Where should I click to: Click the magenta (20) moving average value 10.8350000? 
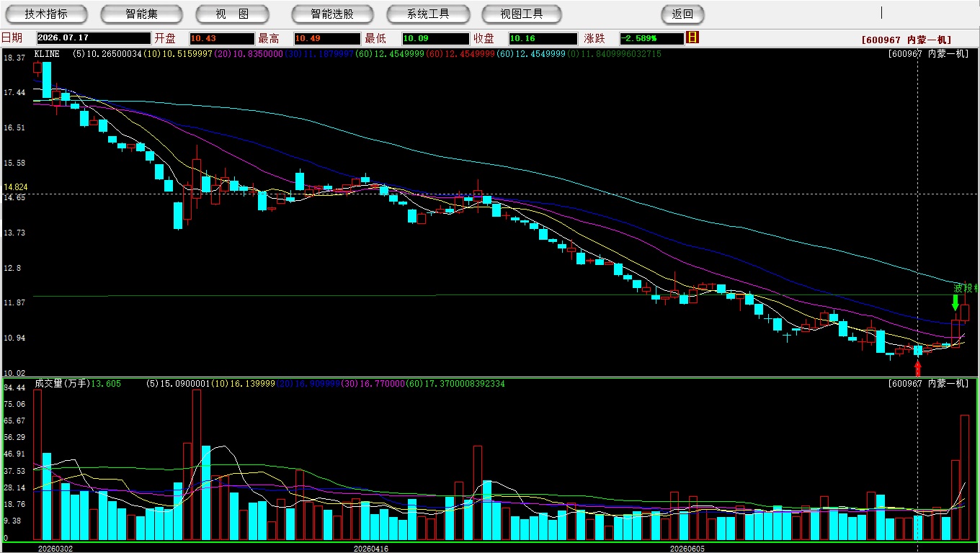point(257,54)
